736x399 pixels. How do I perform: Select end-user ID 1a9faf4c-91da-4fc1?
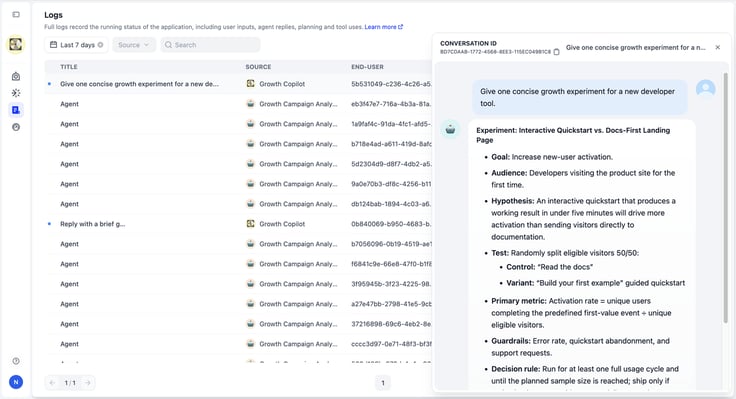coord(391,124)
